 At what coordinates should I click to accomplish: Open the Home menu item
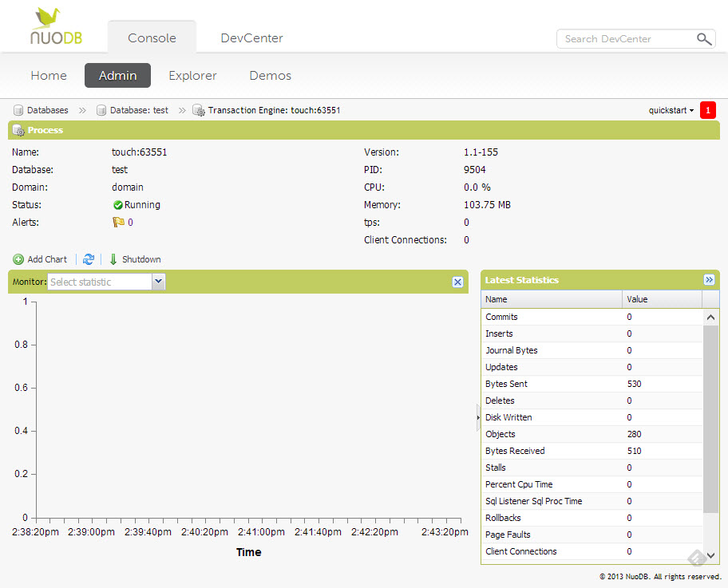pos(49,76)
